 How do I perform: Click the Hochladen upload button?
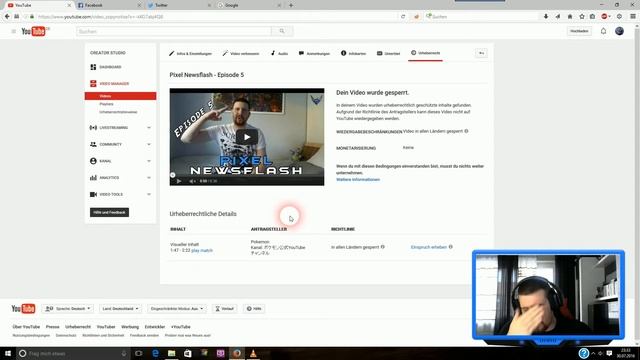coord(579,31)
